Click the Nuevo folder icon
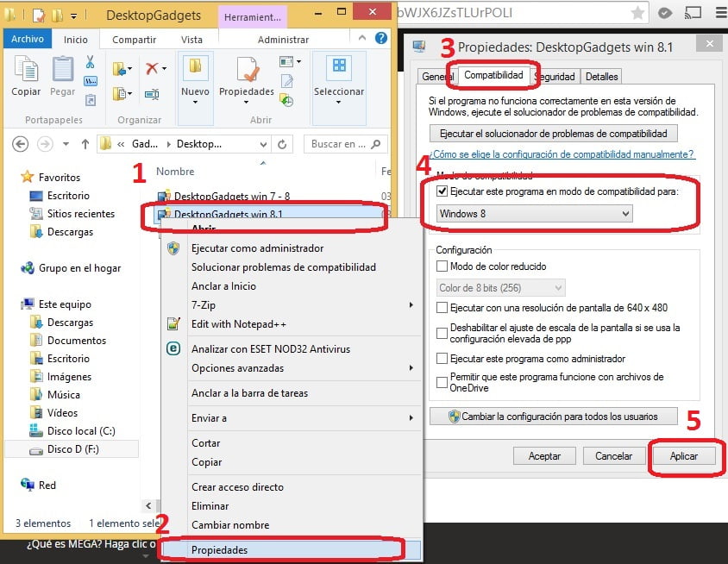This screenshot has width=728, height=564. tap(195, 71)
